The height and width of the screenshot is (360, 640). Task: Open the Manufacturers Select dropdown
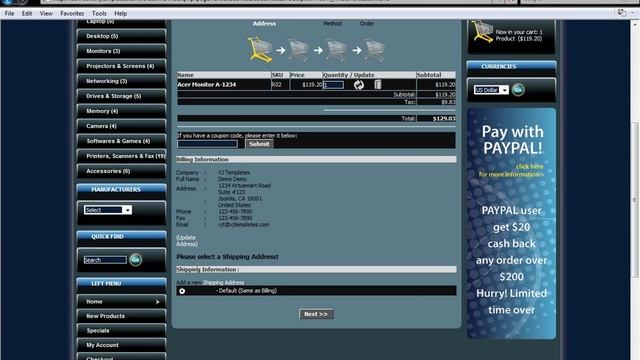pyautogui.click(x=108, y=210)
